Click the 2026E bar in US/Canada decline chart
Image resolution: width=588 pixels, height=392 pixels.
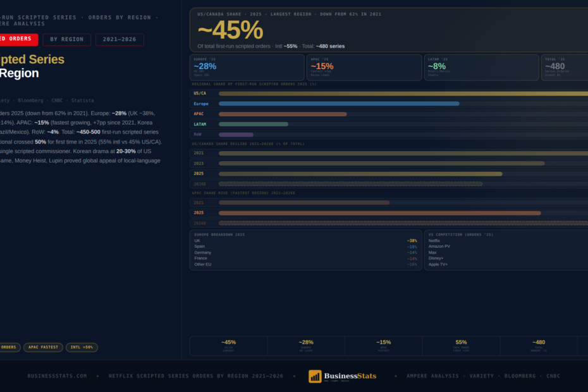click(350, 184)
